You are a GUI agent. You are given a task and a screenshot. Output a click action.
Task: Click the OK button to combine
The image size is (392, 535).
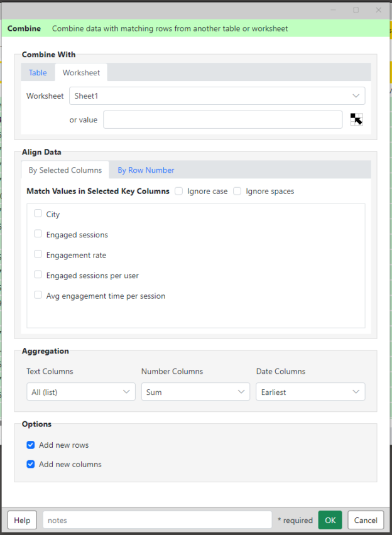330,520
